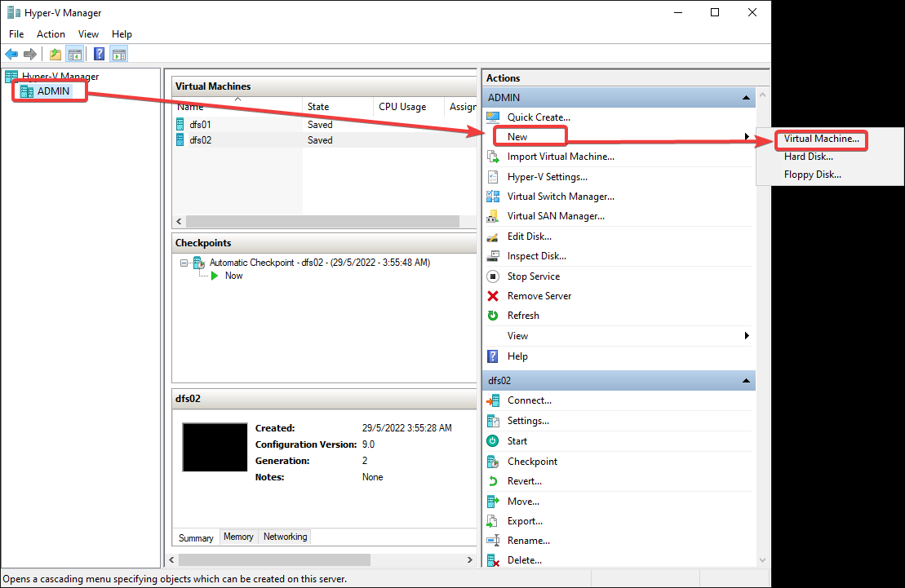Click the Hyper-V Settings icon

(x=493, y=177)
